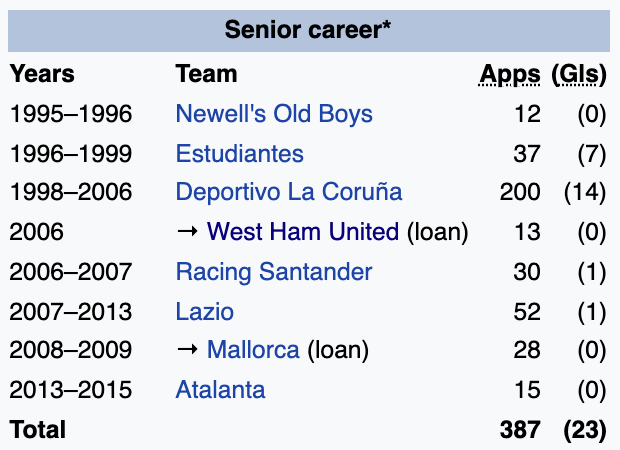
Task: Open the Deportivo La Coruña link
Action: coord(288,192)
